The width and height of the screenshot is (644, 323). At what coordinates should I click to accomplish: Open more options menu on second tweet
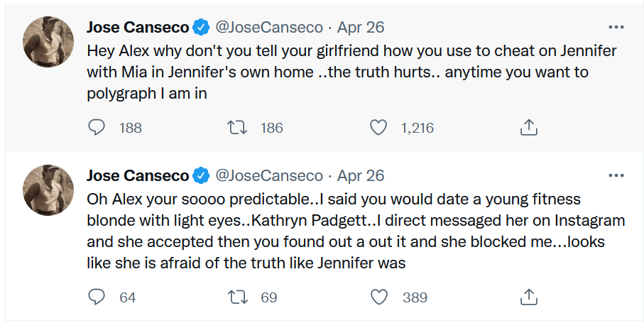[616, 175]
